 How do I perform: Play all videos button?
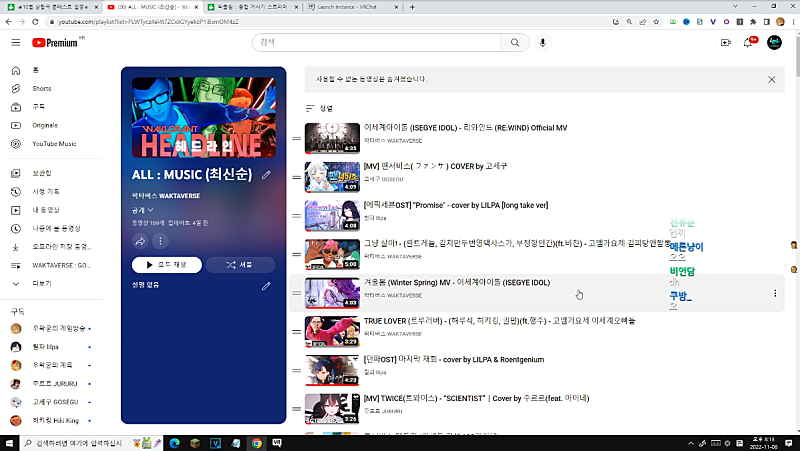(167, 265)
